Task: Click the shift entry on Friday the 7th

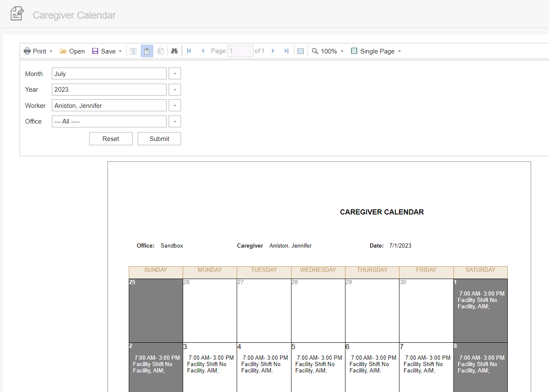Action: (x=427, y=364)
